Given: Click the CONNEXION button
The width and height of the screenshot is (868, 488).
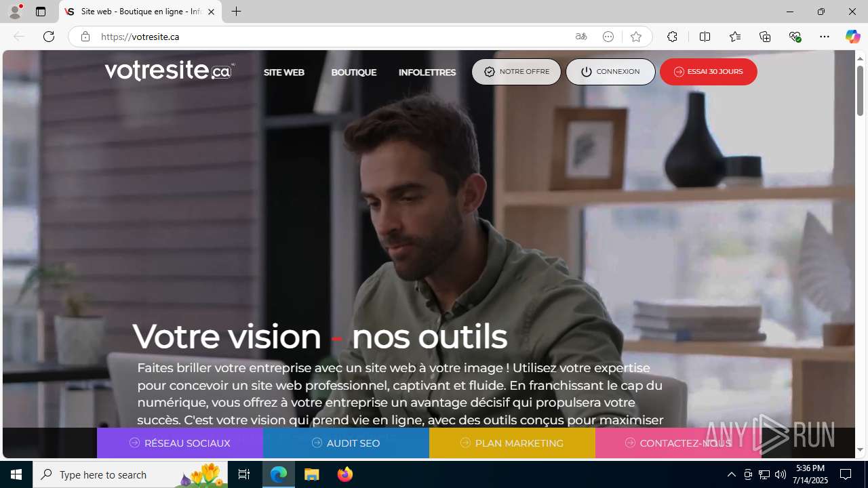Looking at the screenshot, I should pos(610,72).
